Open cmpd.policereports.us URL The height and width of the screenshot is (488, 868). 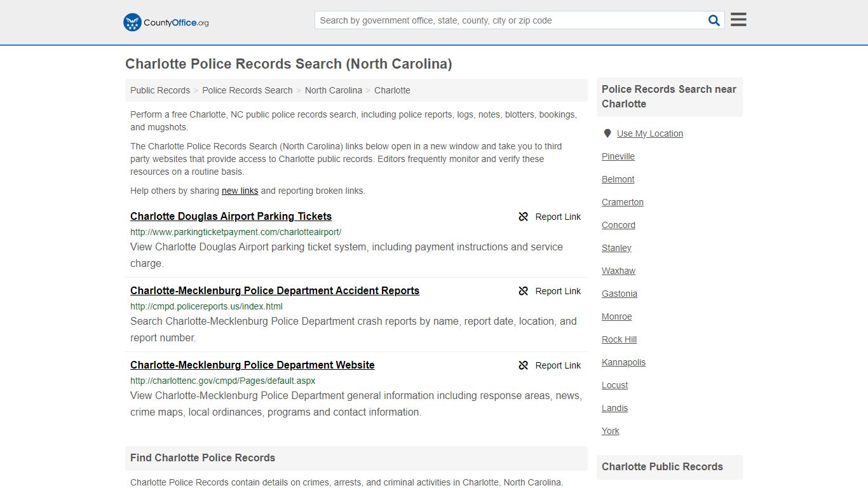click(x=207, y=306)
